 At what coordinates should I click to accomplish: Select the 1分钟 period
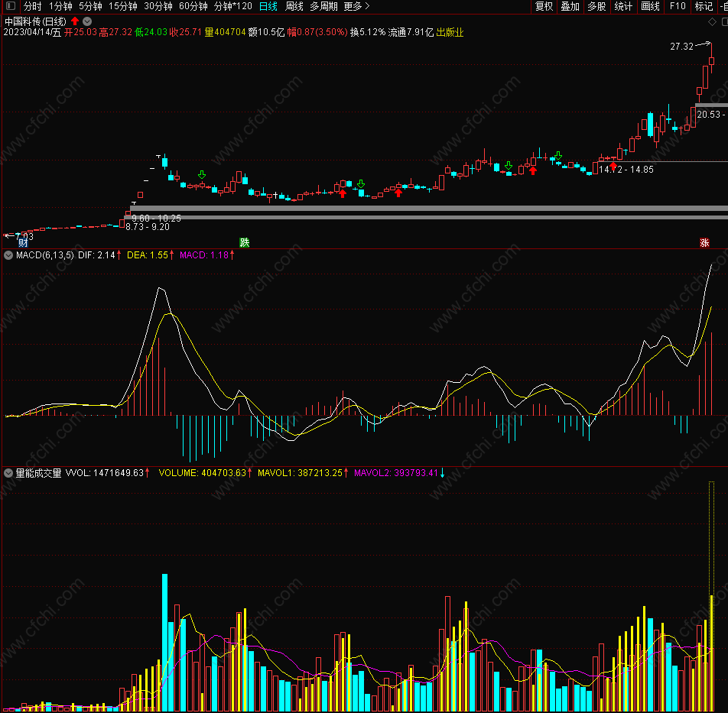tap(61, 6)
